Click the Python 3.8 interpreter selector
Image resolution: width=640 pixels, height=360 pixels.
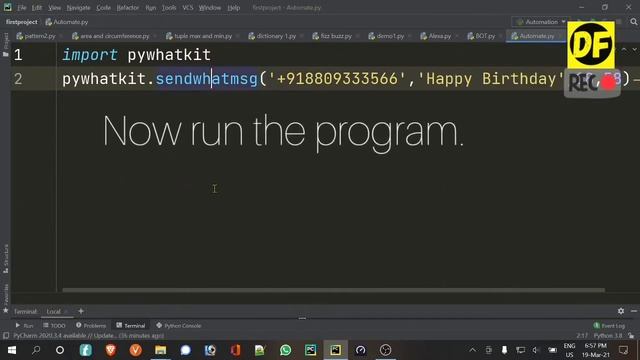click(x=608, y=336)
